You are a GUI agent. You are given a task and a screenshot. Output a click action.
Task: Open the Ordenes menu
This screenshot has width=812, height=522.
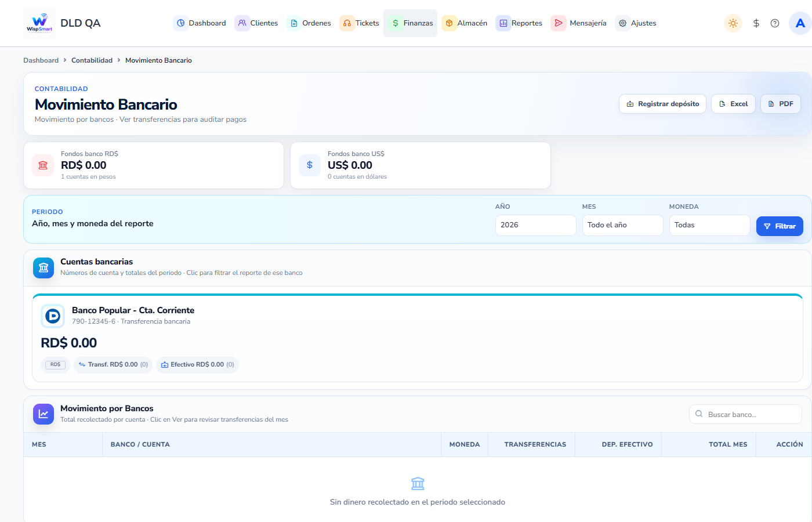[310, 23]
